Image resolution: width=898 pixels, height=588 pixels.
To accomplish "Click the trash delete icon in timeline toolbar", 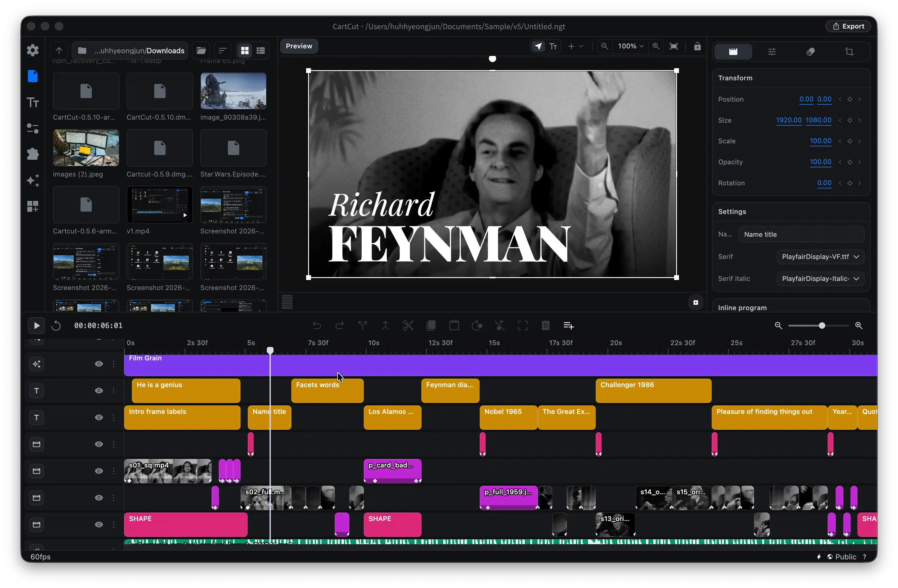I will [545, 325].
